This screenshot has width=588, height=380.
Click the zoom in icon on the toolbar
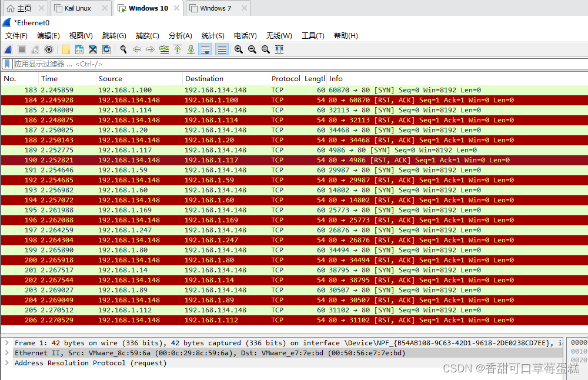coord(239,49)
